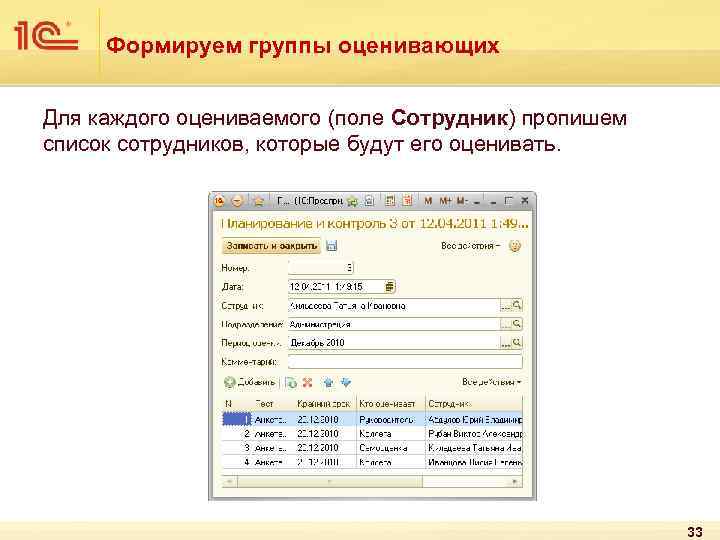
Task: Click the M- memory button
Action: [461, 201]
